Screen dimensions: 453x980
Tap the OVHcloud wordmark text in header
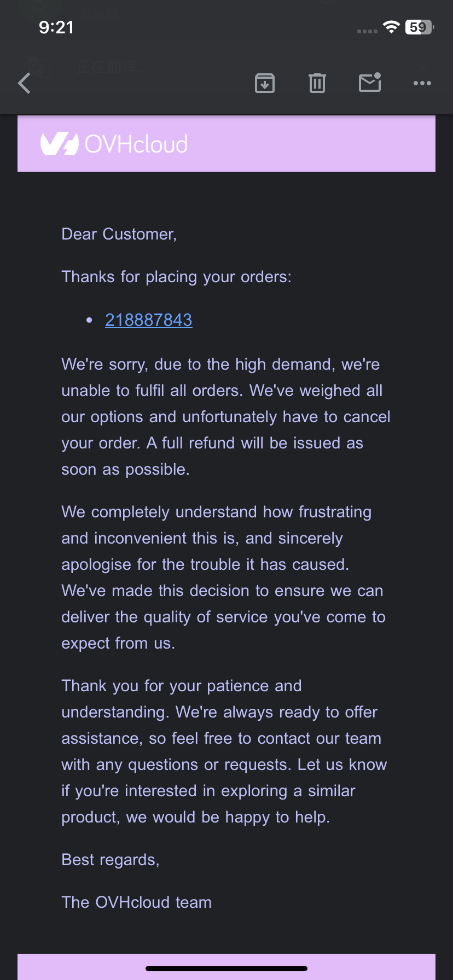[136, 144]
